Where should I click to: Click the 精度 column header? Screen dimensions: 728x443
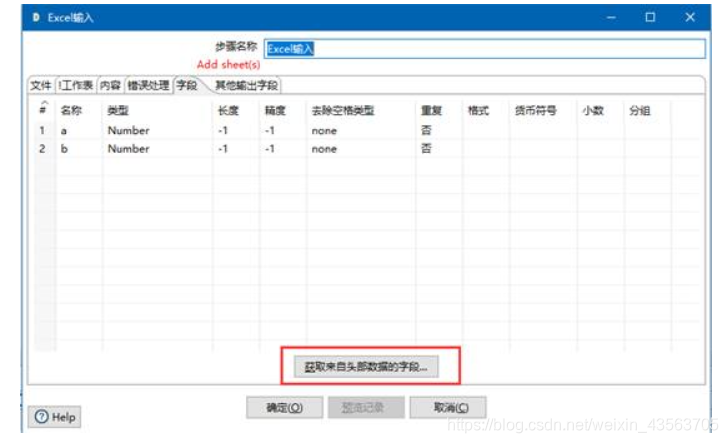pyautogui.click(x=275, y=111)
